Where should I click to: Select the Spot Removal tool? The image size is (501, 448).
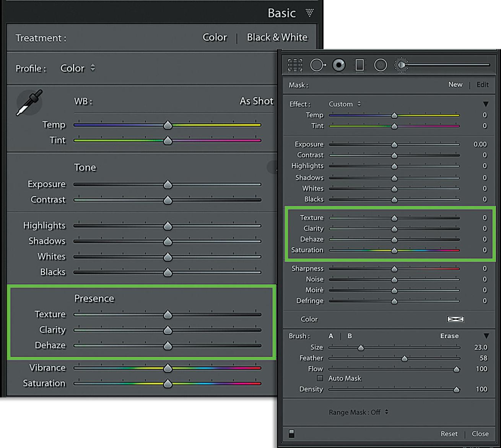(318, 65)
